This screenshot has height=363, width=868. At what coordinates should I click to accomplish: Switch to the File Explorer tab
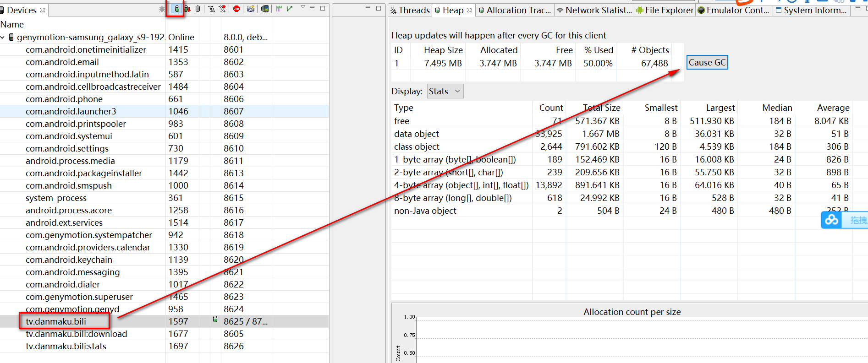coord(665,10)
